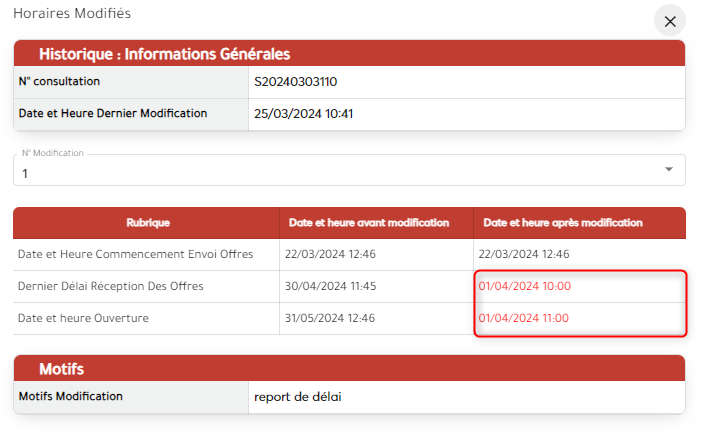Expand the N° Modification dropdown arrow
The image size is (702, 434).
(x=668, y=170)
